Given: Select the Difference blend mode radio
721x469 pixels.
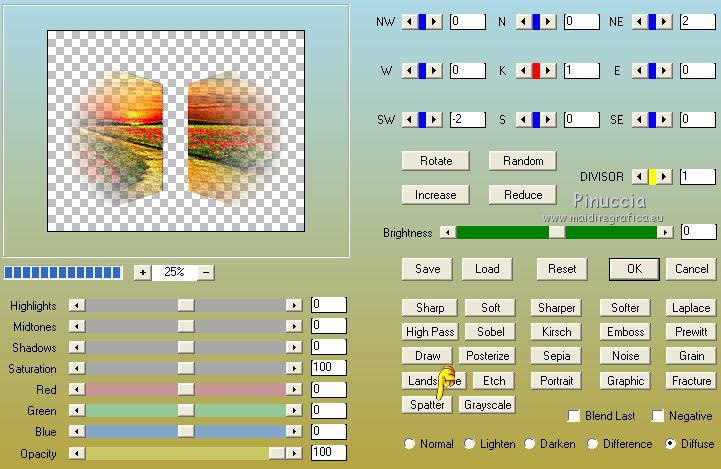Looking at the screenshot, I should click(x=592, y=444).
